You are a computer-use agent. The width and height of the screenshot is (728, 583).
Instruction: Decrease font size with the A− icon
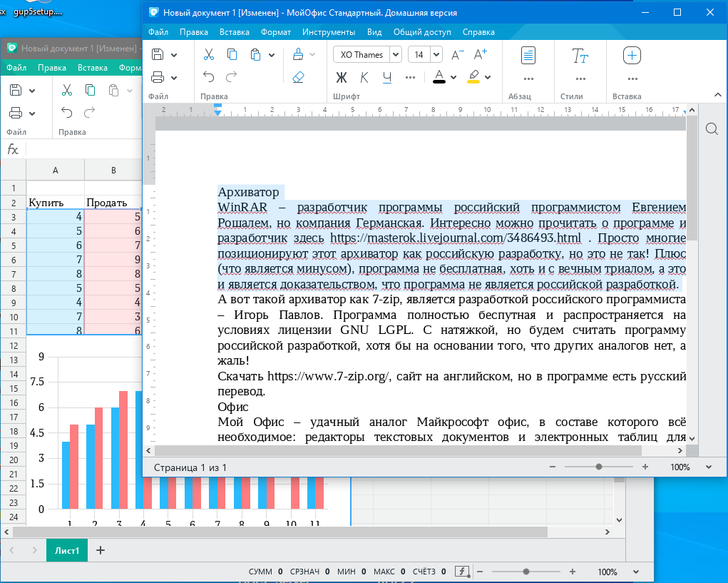(457, 55)
